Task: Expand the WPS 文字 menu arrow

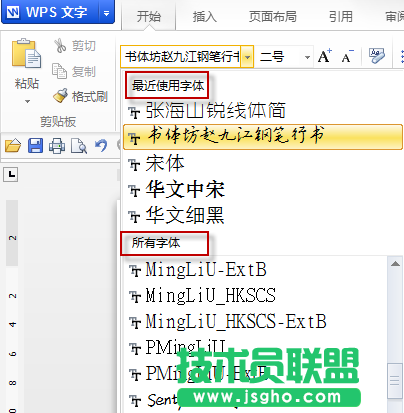Action: 107,13
